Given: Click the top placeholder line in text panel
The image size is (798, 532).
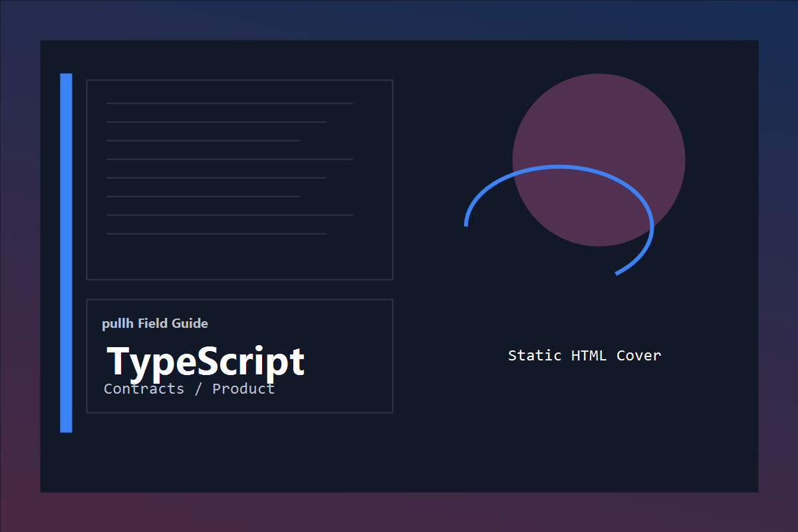Looking at the screenshot, I should [229, 102].
